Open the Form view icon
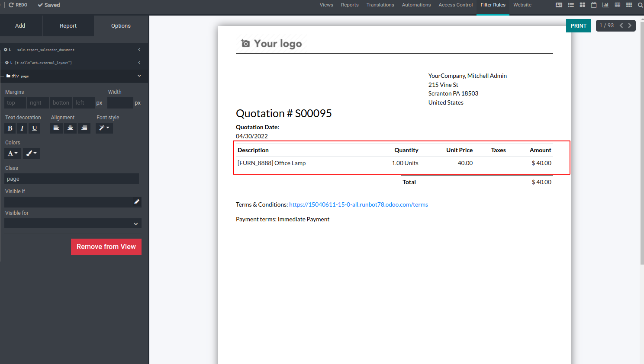The image size is (644, 364). 559,5
